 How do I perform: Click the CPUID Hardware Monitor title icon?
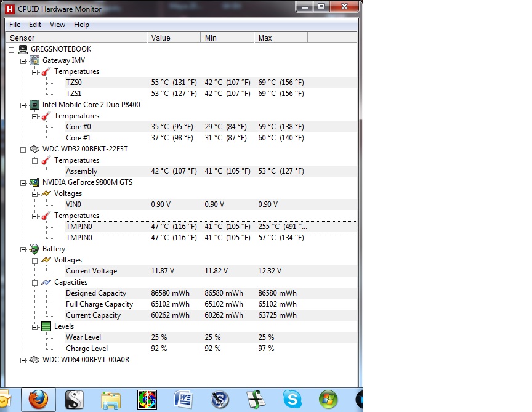(10, 9)
